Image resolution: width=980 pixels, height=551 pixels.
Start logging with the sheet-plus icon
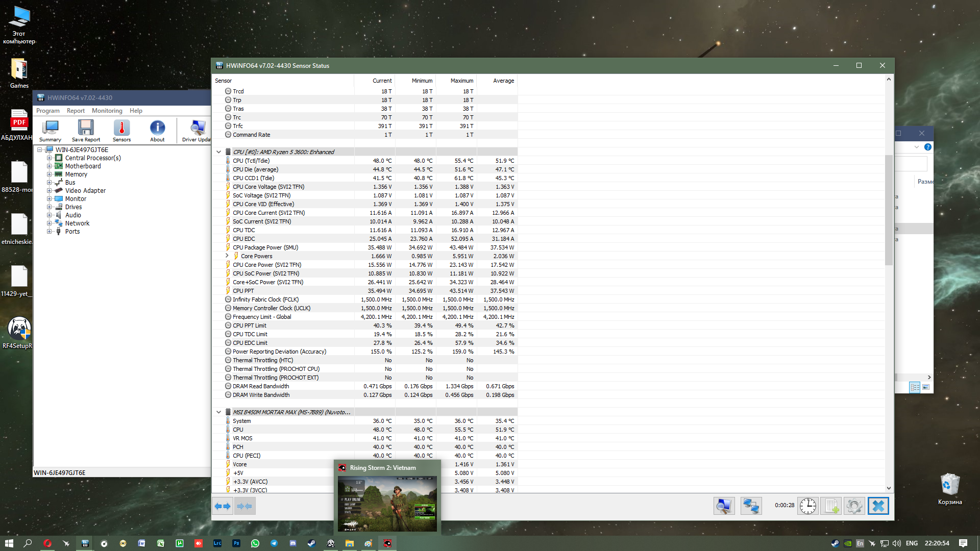pyautogui.click(x=831, y=506)
